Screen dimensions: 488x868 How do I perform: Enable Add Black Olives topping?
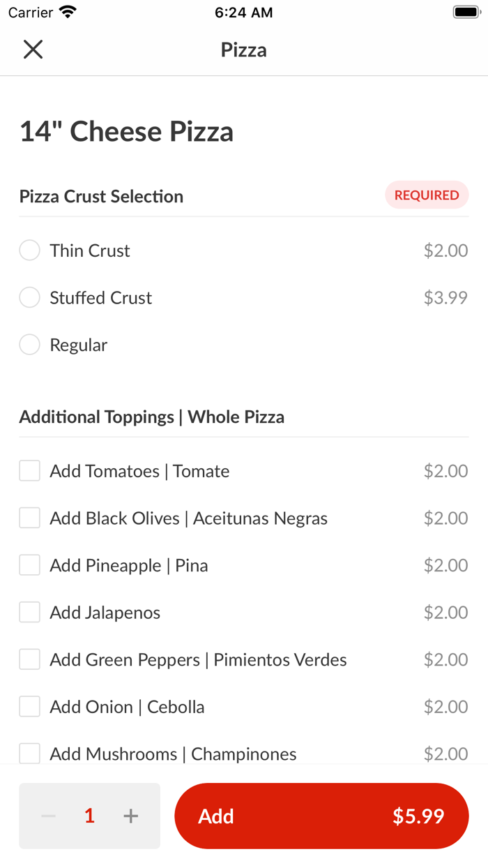pyautogui.click(x=29, y=518)
